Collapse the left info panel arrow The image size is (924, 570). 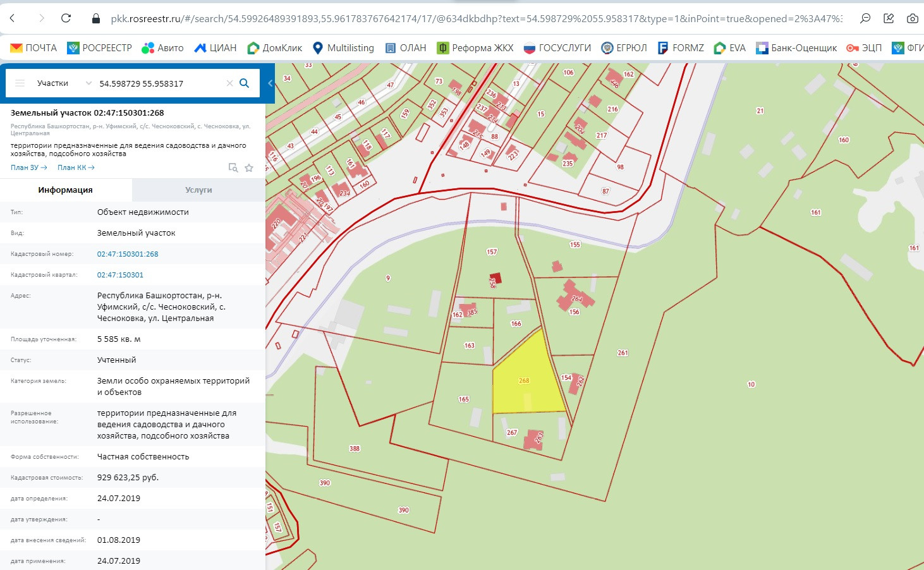pos(270,83)
